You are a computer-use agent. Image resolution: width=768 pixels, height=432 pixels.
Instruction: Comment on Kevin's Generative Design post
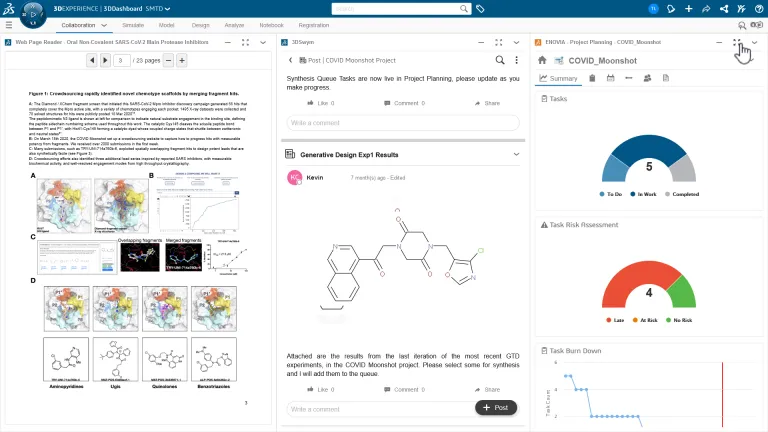coord(405,389)
